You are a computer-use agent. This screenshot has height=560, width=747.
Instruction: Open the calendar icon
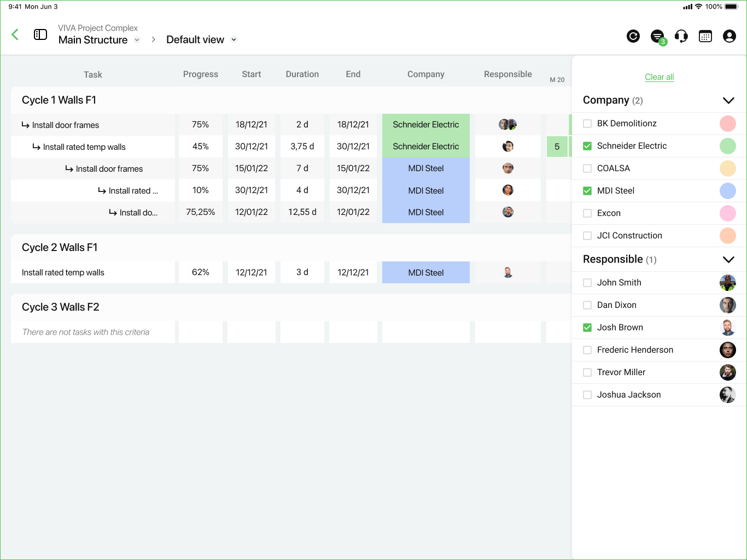point(705,36)
